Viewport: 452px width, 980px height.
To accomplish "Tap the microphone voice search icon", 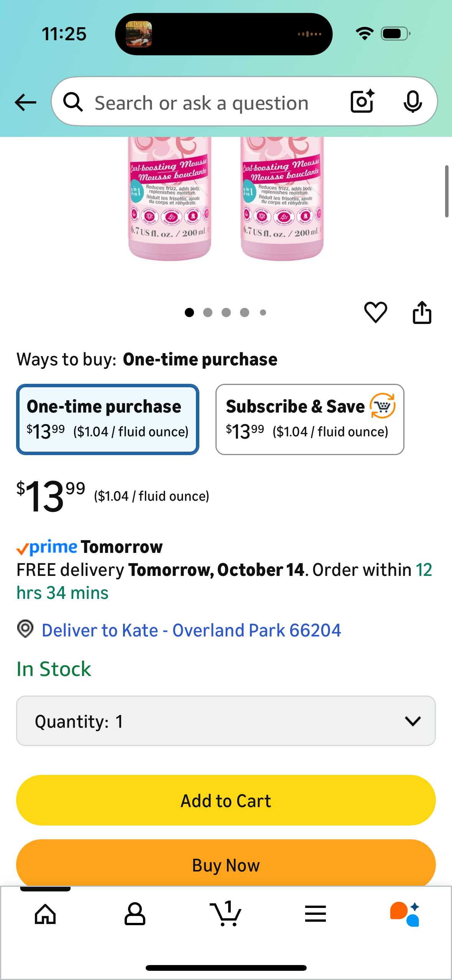I will 413,102.
